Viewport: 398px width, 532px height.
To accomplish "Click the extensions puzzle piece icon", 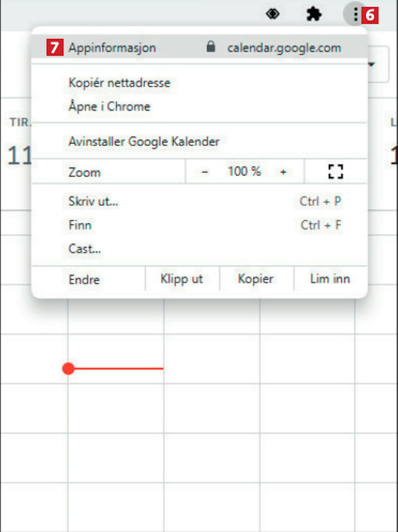I will pyautogui.click(x=314, y=14).
